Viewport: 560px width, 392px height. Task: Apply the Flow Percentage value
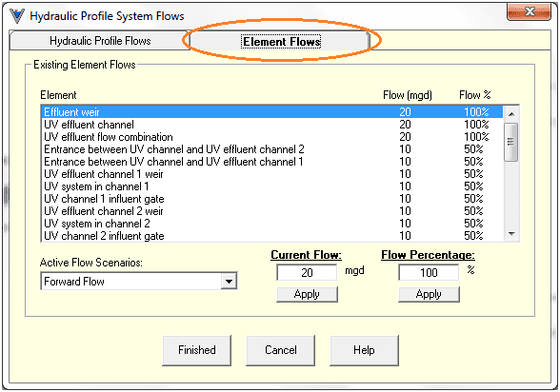pyautogui.click(x=429, y=294)
